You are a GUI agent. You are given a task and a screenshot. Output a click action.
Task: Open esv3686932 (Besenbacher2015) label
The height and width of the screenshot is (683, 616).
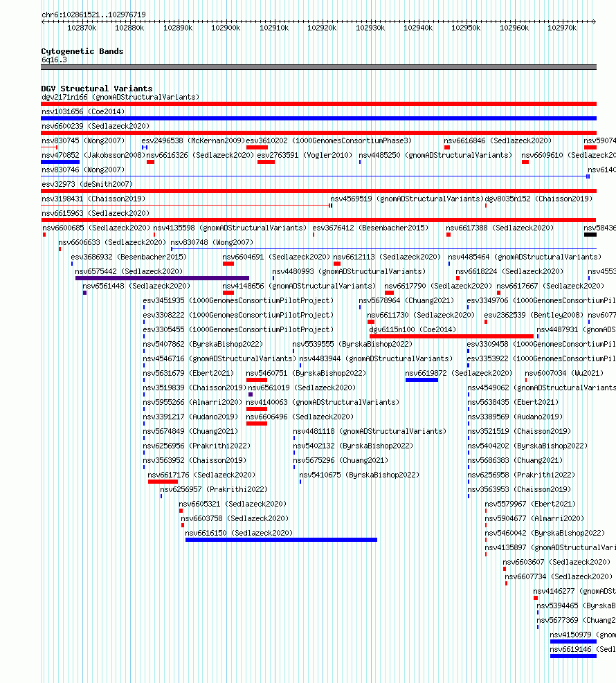click(x=129, y=257)
